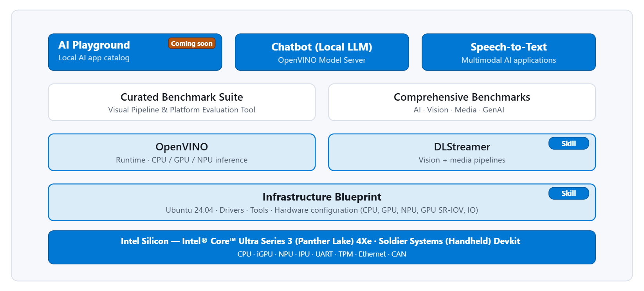Click the 'Ubuntu 24.04 · Drivers · Tools' description line
644x291 pixels.
(x=322, y=210)
